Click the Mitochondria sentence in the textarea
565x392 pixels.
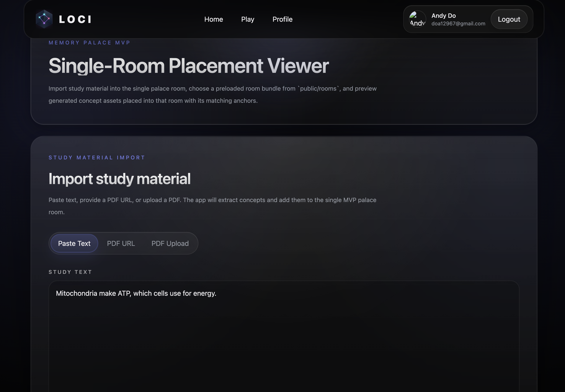pos(136,293)
